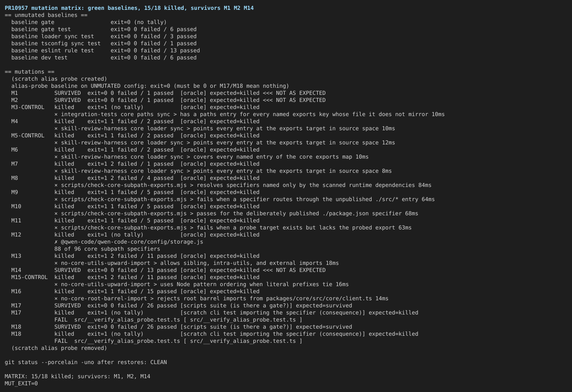
Task: Select the 'unmutated baselines' section header
Action: coord(46,15)
